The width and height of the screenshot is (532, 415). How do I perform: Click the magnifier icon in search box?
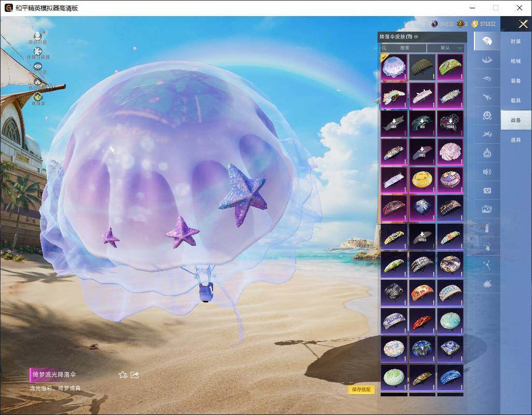coord(384,48)
